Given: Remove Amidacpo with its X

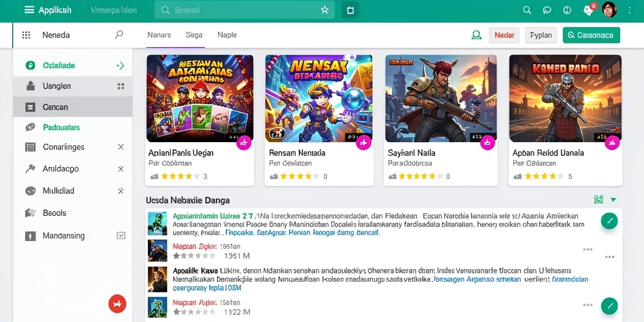Looking at the screenshot, I should pyautogui.click(x=121, y=169).
